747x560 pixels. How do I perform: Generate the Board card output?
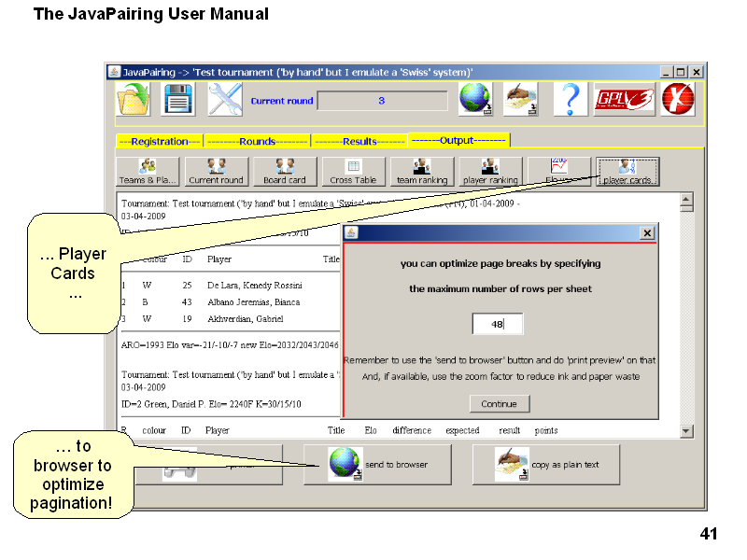coord(285,172)
